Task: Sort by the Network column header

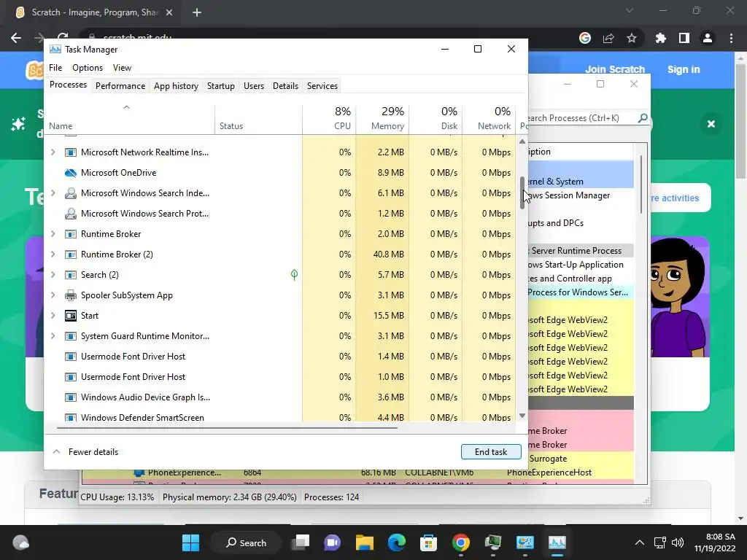Action: pyautogui.click(x=489, y=119)
